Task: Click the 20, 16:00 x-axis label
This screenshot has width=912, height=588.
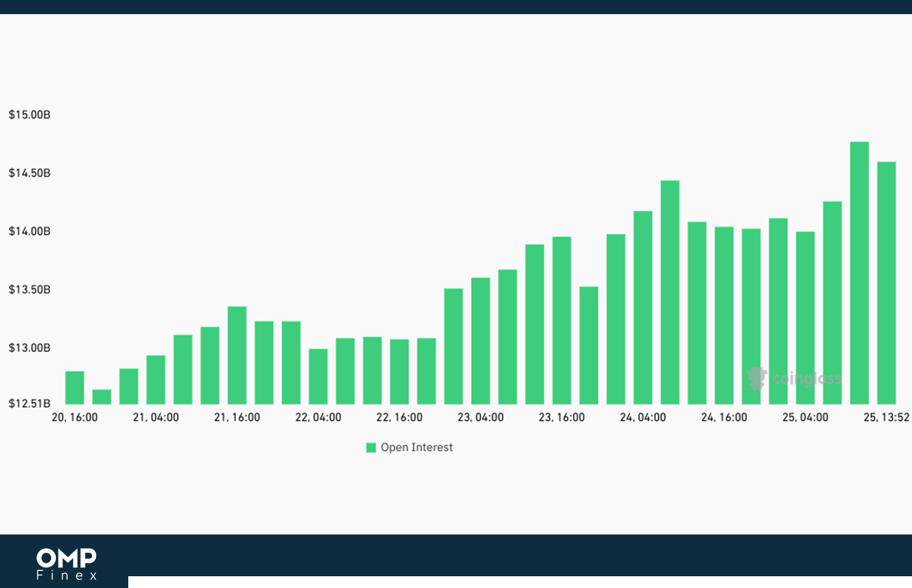Action: (x=75, y=417)
